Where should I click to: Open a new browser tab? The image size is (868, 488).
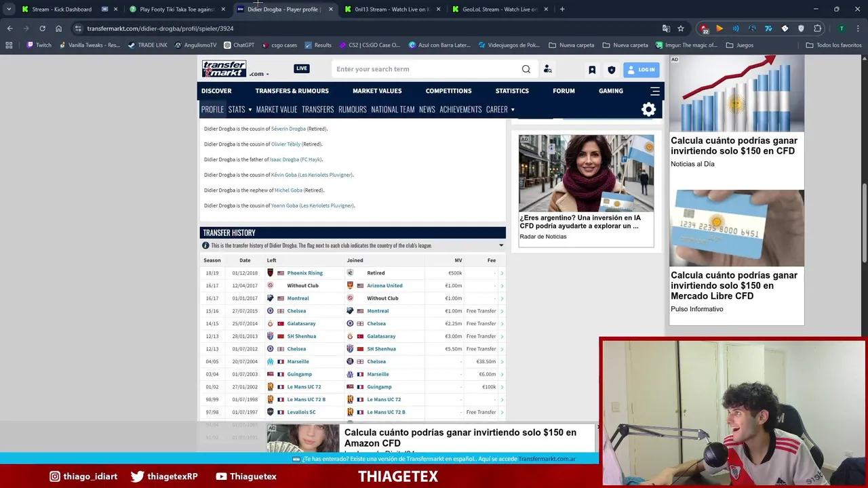562,9
